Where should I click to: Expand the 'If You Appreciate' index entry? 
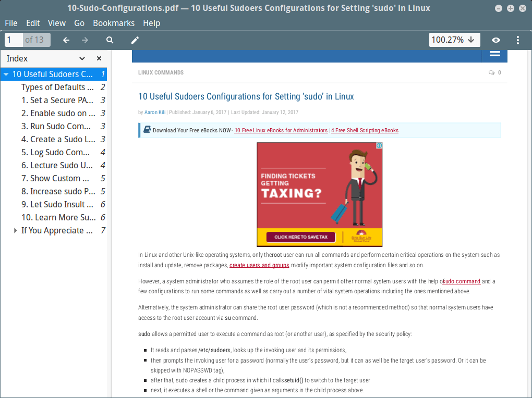15,230
